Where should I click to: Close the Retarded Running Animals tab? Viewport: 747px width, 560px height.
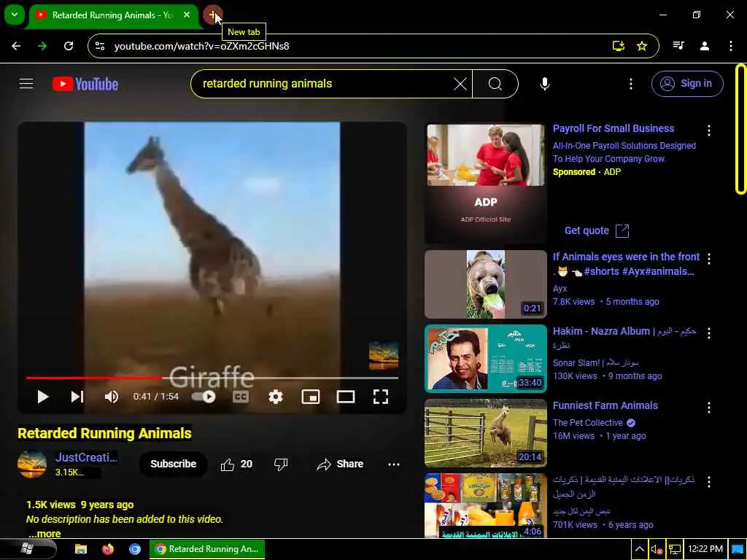click(x=187, y=15)
